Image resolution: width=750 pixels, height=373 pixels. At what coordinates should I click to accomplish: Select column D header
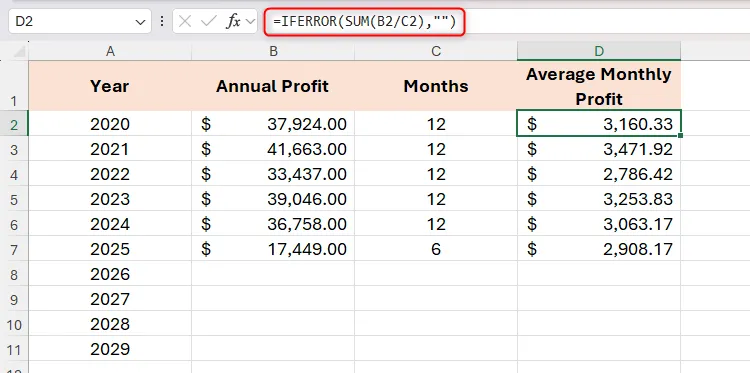coord(599,51)
